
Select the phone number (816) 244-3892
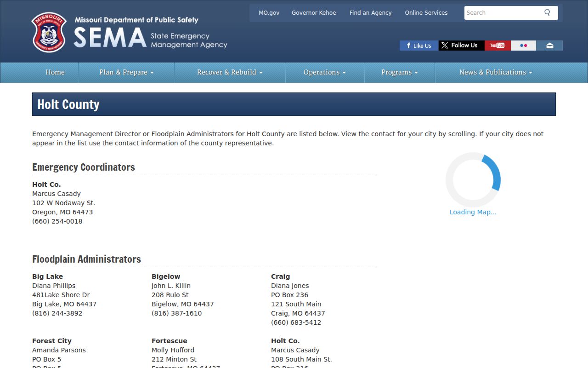point(57,313)
